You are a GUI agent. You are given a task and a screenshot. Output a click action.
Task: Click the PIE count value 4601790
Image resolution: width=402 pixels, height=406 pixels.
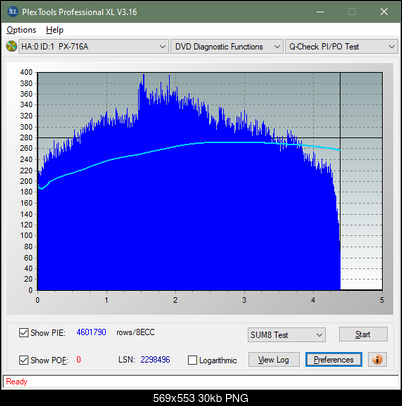coord(91,332)
